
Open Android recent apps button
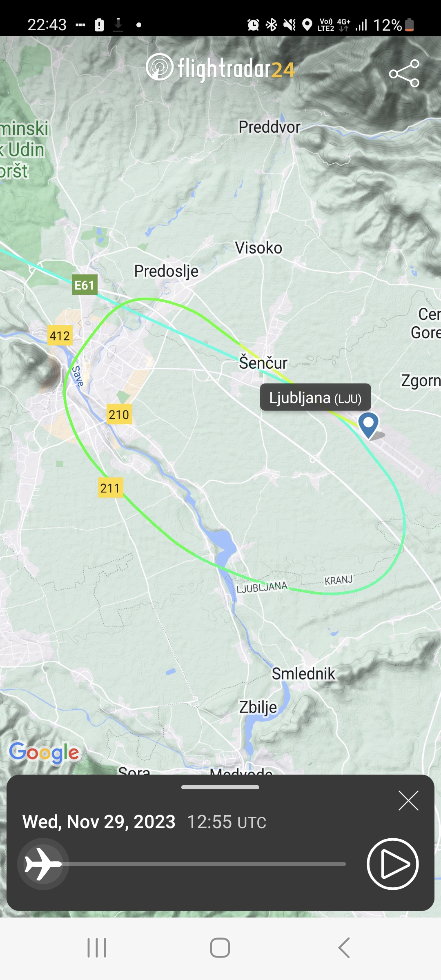point(97,948)
